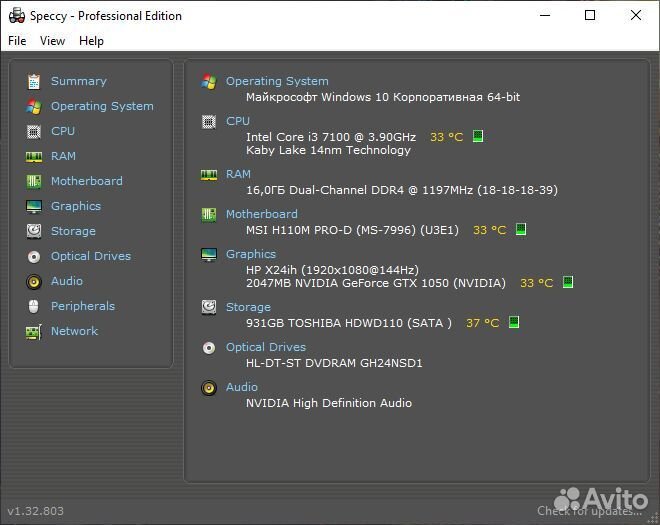Click the HL-DT-ST DVDRAM GH24NSD1 text
The image size is (660, 525).
point(334,363)
